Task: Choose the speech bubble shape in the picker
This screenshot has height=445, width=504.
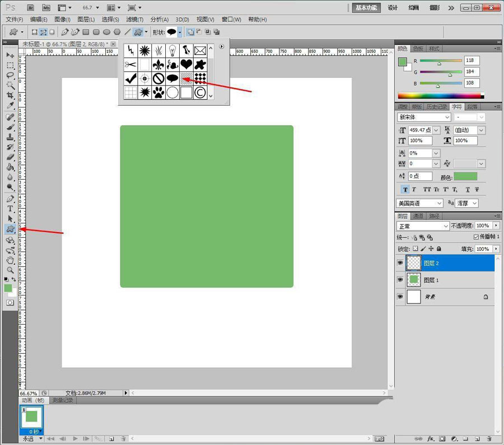Action: [172, 78]
